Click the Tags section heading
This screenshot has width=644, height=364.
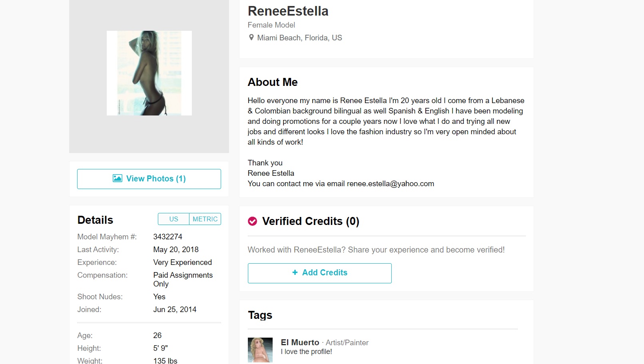coord(260,315)
